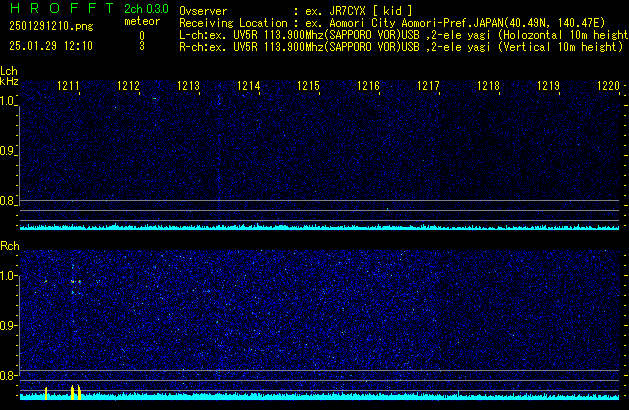This screenshot has width=629, height=410.
Task: Click the Rch channel label
Action: (x=10, y=246)
